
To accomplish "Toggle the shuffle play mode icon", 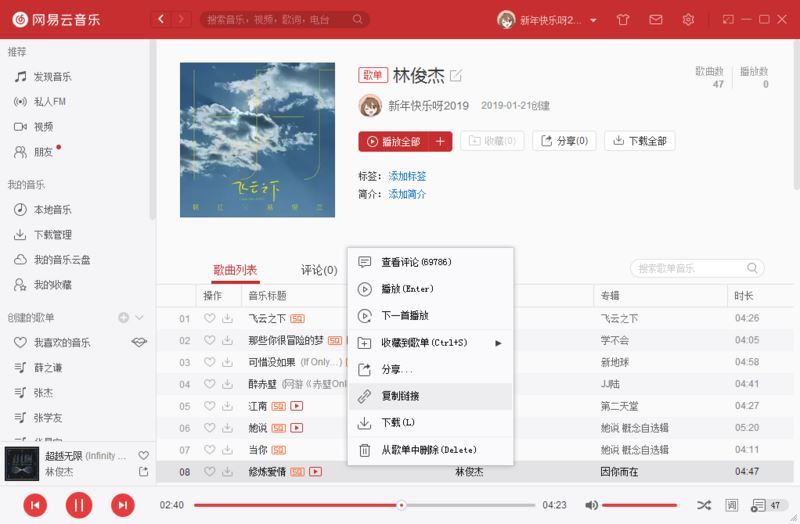I will (704, 505).
